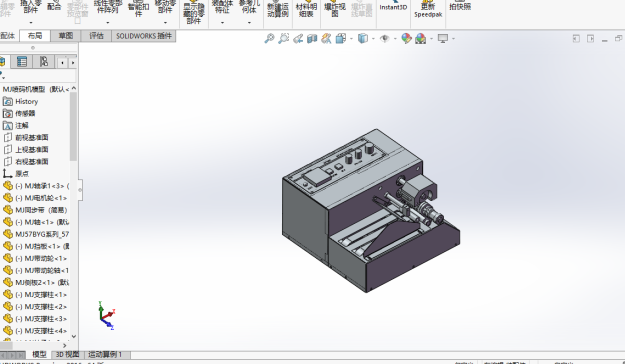Viewport: 625px width, 364px height.
Task: Open dropdown under 移动零部件 button
Action: 165,23
